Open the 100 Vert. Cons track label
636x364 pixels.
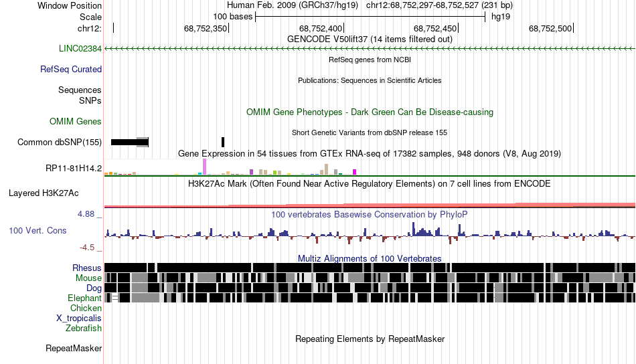coord(37,231)
